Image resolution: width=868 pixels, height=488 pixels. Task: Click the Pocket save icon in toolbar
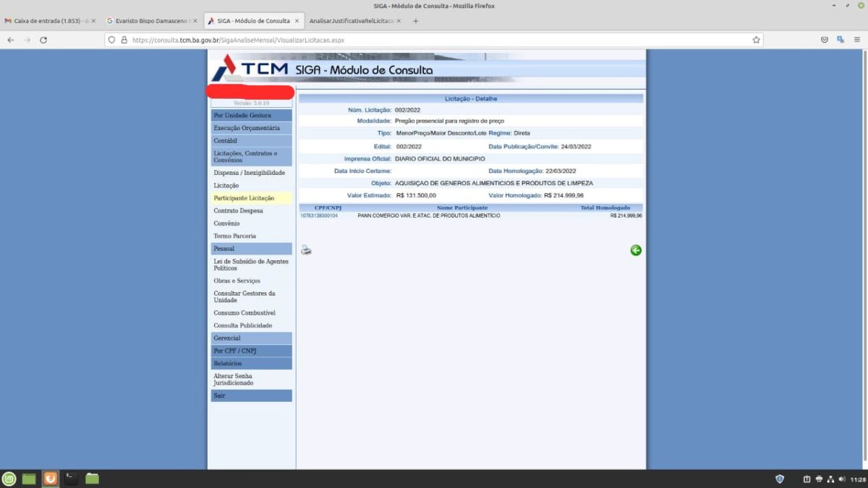click(x=825, y=40)
